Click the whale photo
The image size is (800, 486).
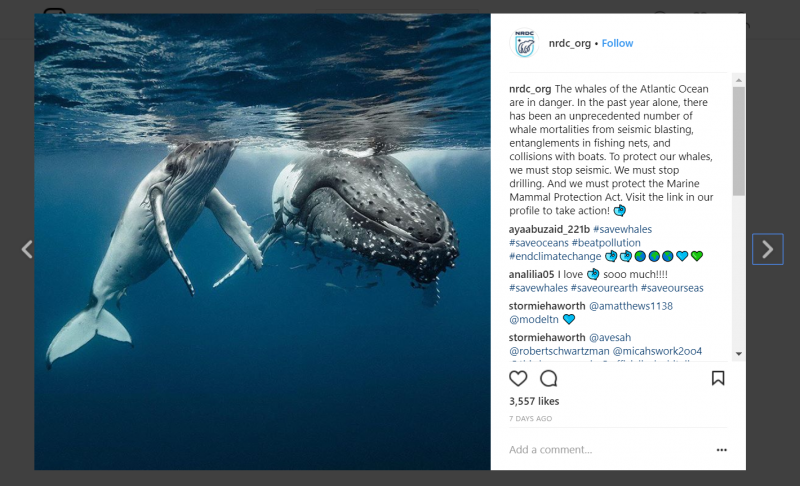click(262, 242)
